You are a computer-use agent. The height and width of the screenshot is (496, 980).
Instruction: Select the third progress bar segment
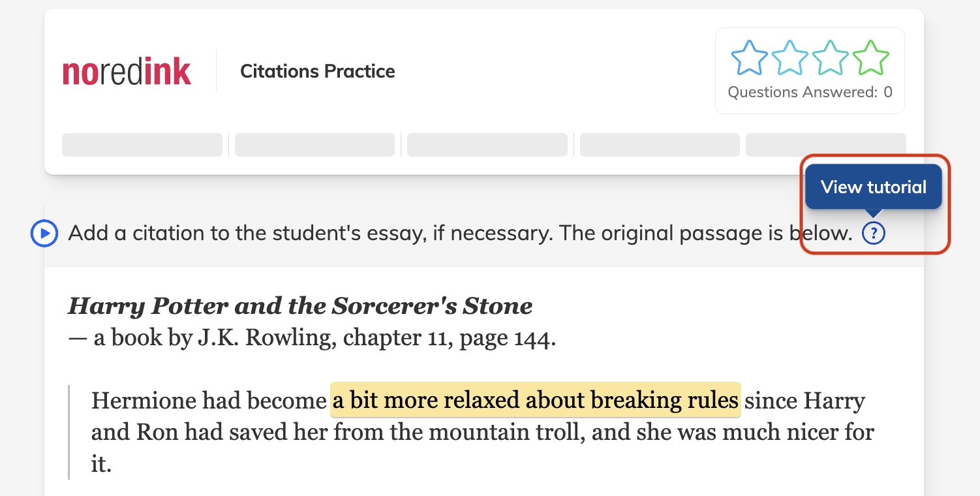point(487,145)
